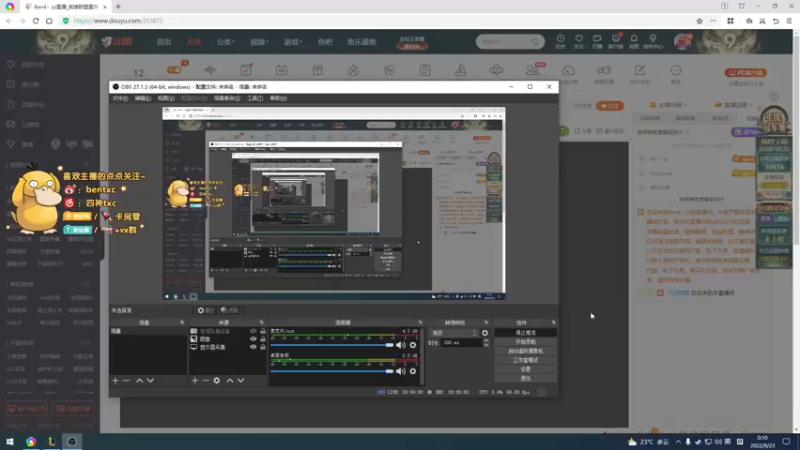Click the pencil edit icon in Douyu toolbar
The image size is (800, 450).
pos(640,70)
